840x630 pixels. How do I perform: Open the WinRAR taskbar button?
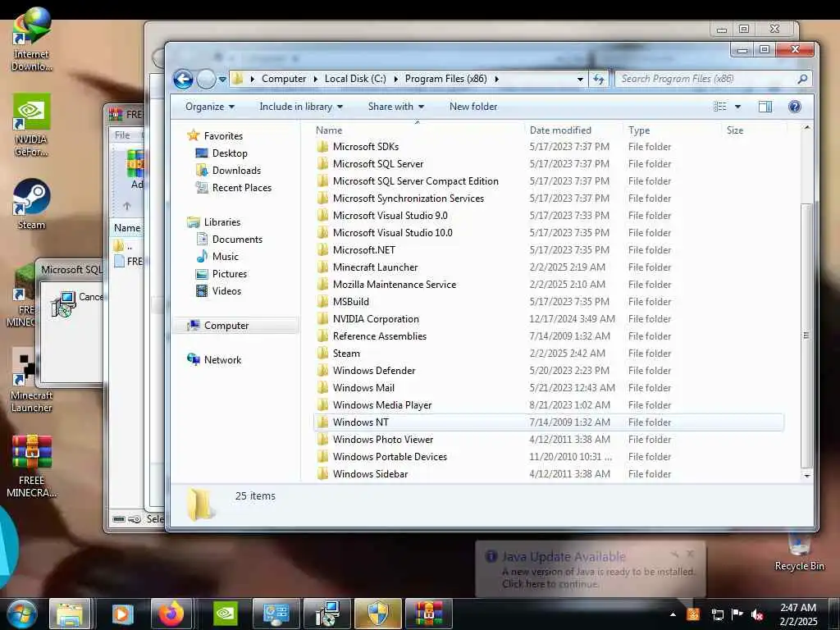[428, 614]
